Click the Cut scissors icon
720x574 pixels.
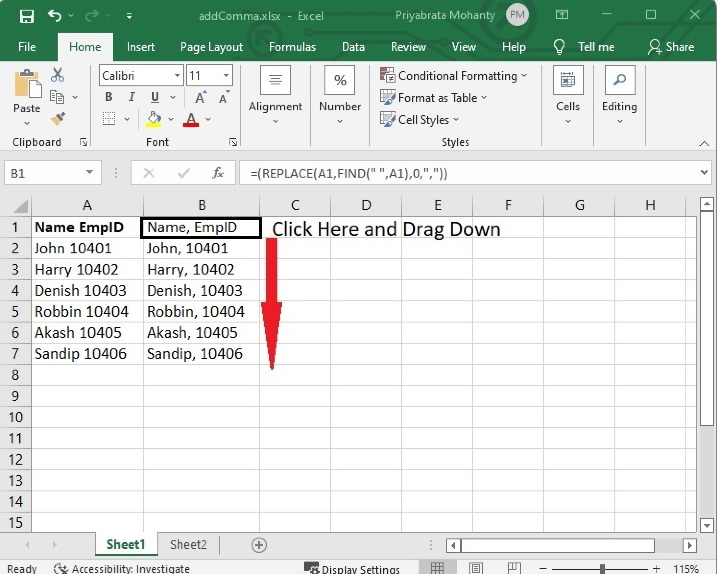(57, 75)
